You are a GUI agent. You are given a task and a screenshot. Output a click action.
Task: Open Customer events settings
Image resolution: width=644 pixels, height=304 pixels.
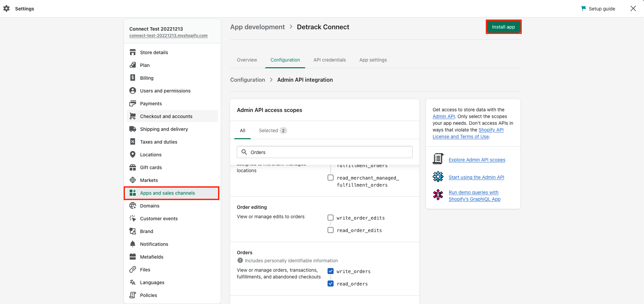[x=172, y=219]
